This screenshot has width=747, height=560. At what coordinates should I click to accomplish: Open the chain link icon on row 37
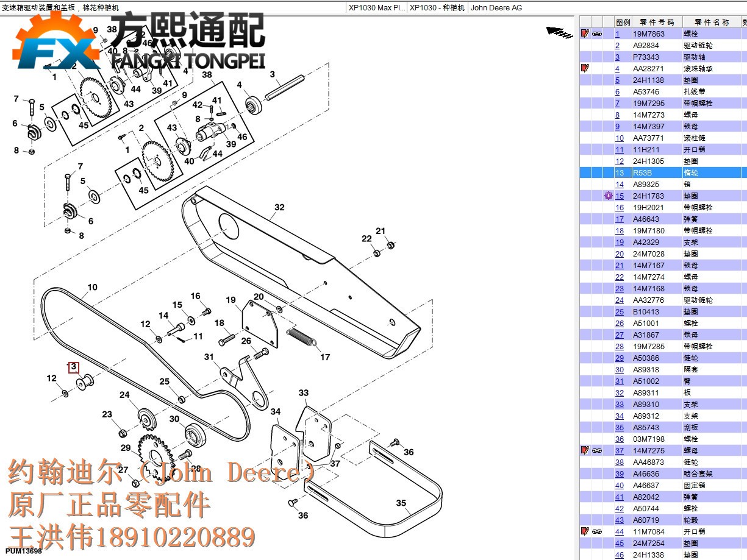pyautogui.click(x=596, y=450)
